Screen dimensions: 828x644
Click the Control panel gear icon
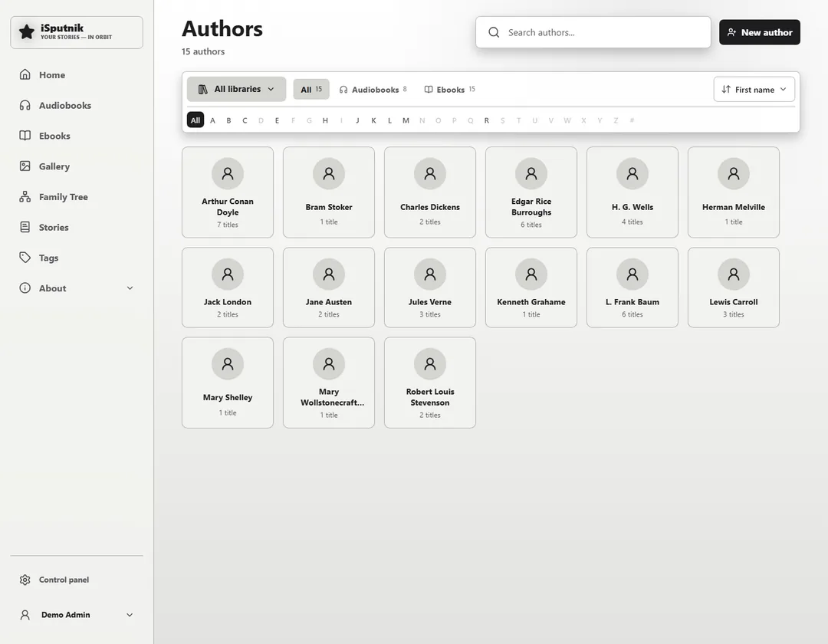click(x=25, y=580)
